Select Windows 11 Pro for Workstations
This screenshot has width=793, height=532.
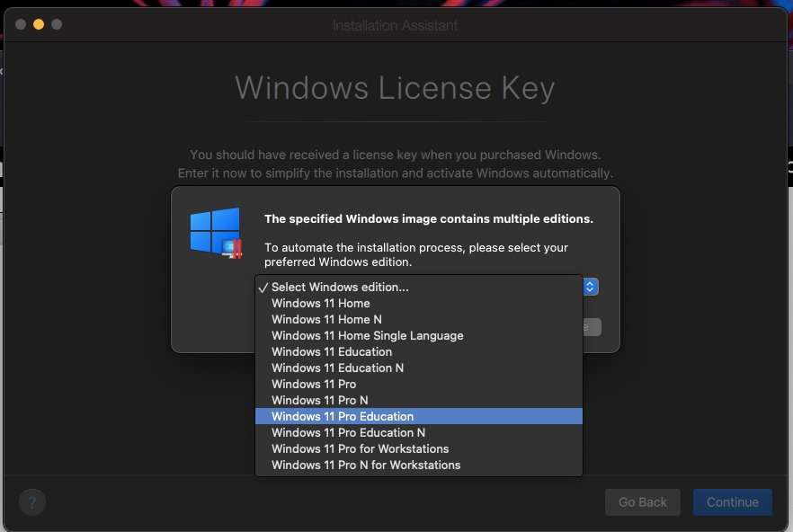click(x=419, y=449)
